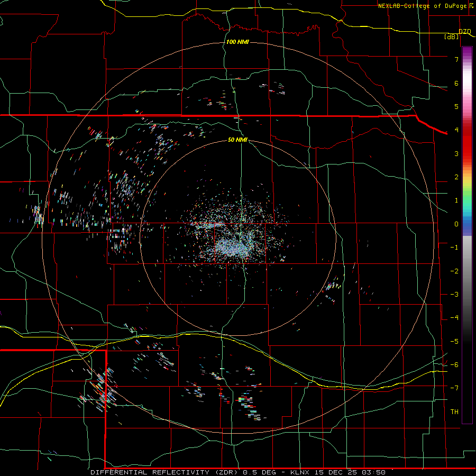Click the "-7" scale value
This screenshot has width=476, height=476.
pos(454,388)
